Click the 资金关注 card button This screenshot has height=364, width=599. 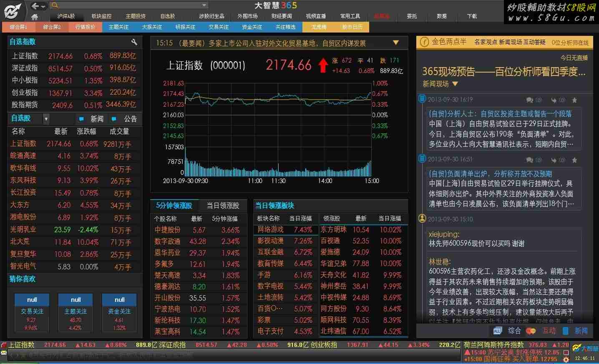coord(119,313)
